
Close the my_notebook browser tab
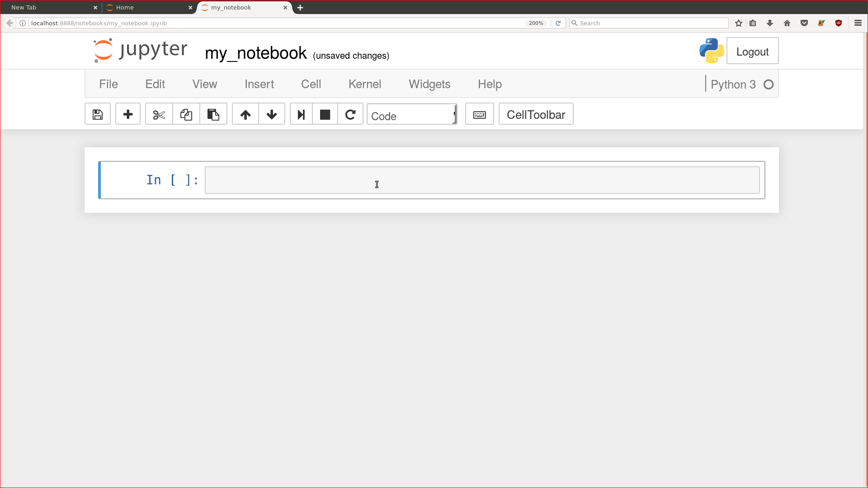pyautogui.click(x=285, y=8)
